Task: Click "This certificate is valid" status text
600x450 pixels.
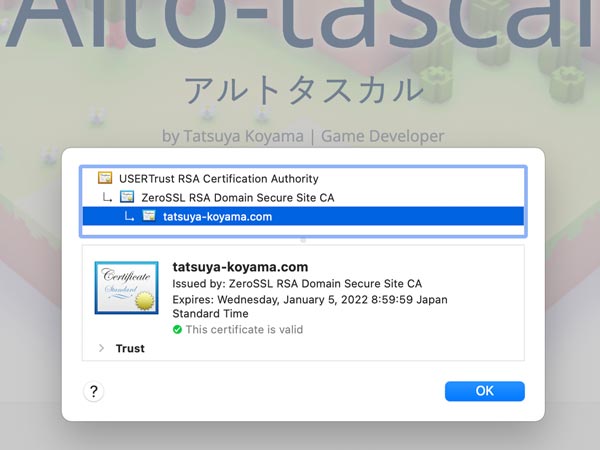Action: (244, 329)
